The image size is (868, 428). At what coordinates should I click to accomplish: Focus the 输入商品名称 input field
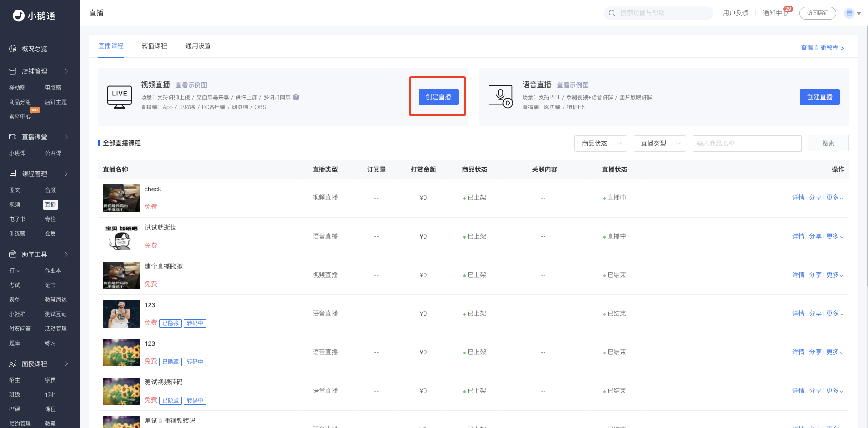747,144
